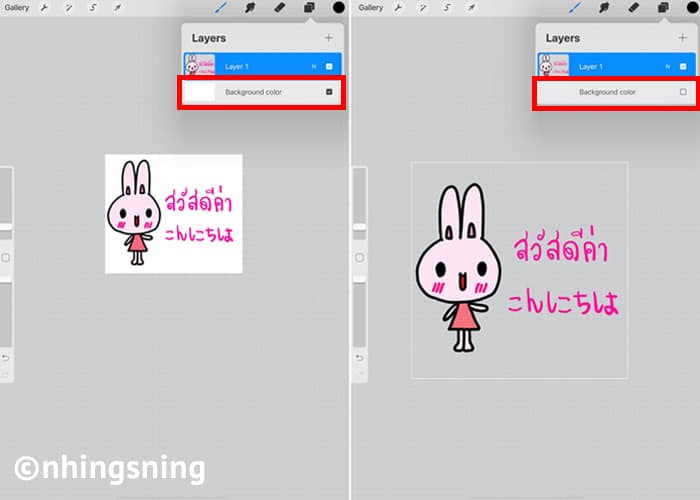Select the Eraser tool in left screenshot

click(x=279, y=7)
